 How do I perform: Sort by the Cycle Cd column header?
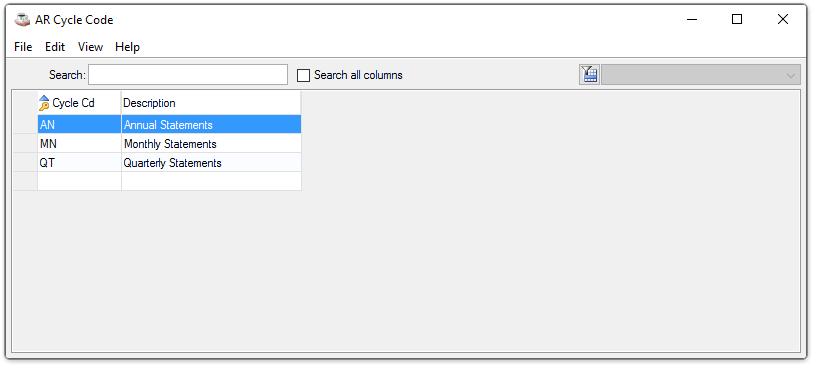click(79, 103)
